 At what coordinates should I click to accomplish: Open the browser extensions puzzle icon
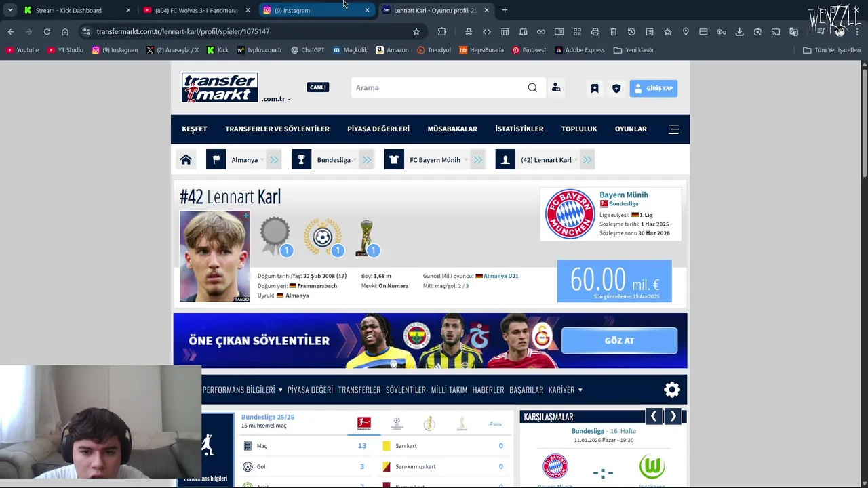pos(442,31)
